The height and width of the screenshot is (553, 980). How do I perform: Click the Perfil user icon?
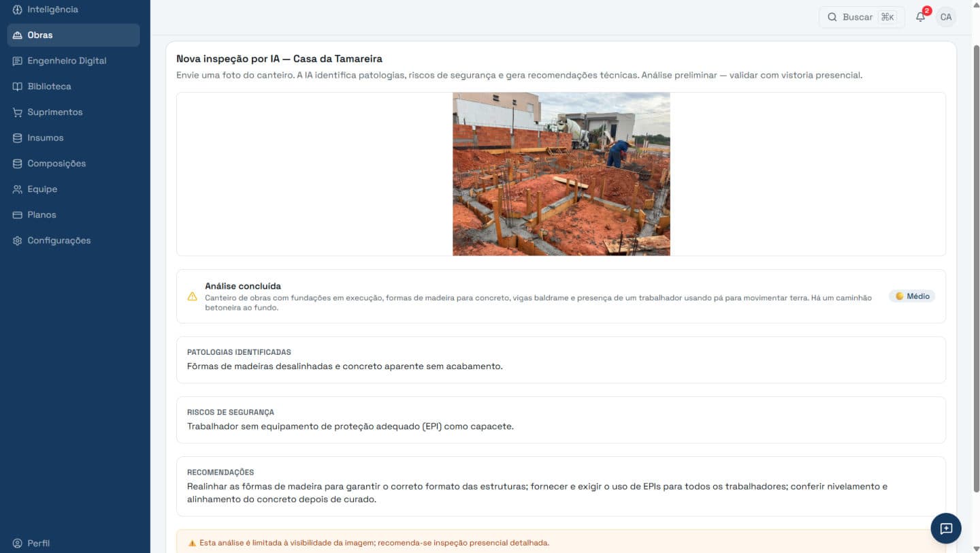pyautogui.click(x=18, y=543)
